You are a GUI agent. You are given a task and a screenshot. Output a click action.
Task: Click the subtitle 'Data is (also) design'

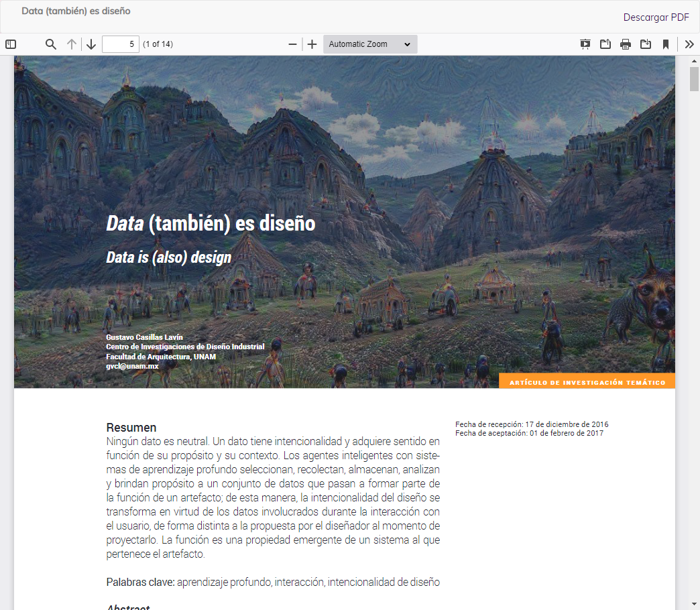click(169, 257)
